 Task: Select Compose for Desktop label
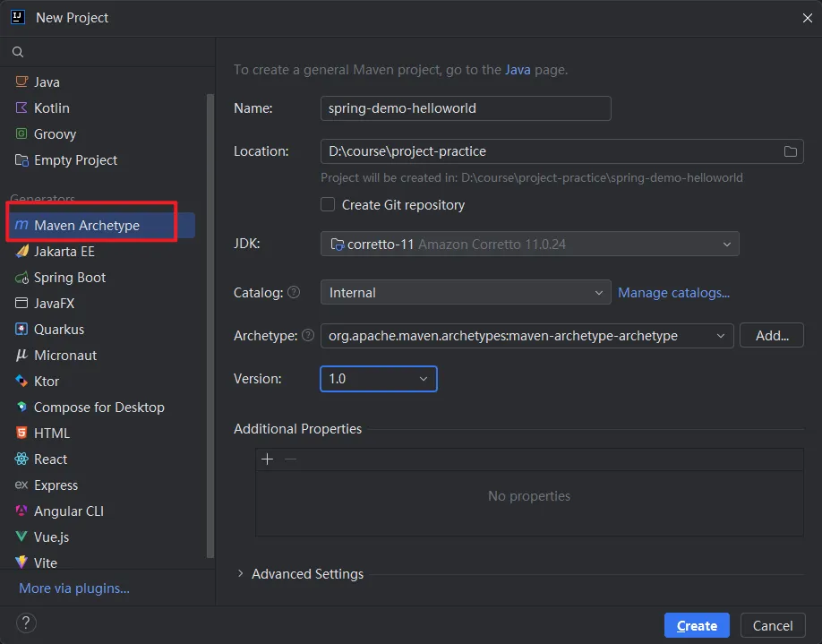click(99, 408)
